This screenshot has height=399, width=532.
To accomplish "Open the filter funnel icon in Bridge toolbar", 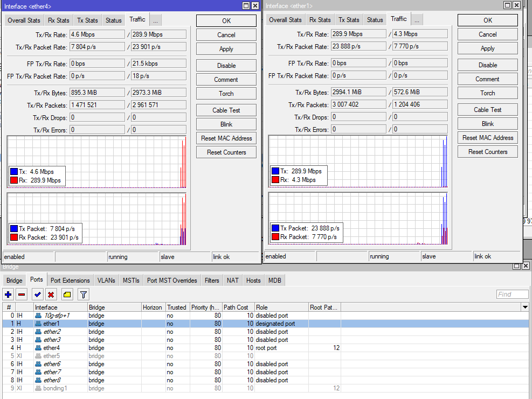I will pos(83,295).
